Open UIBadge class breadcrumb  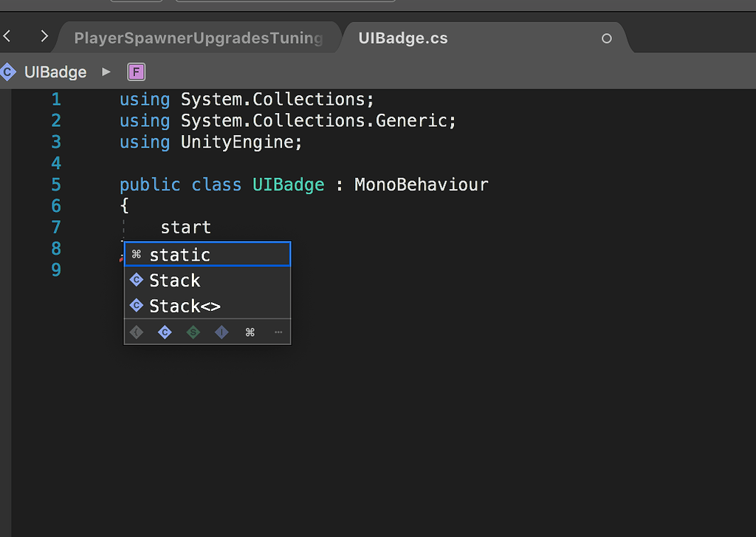pos(55,72)
